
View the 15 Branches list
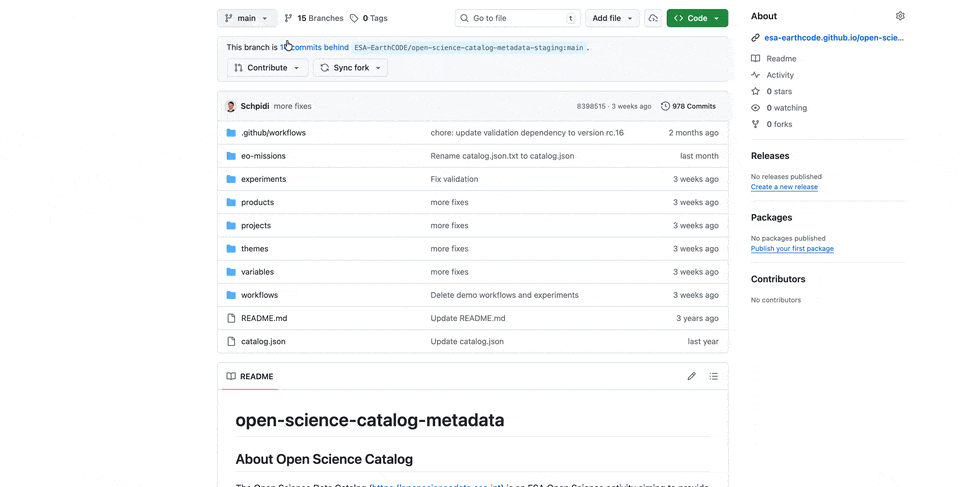pyautogui.click(x=314, y=18)
